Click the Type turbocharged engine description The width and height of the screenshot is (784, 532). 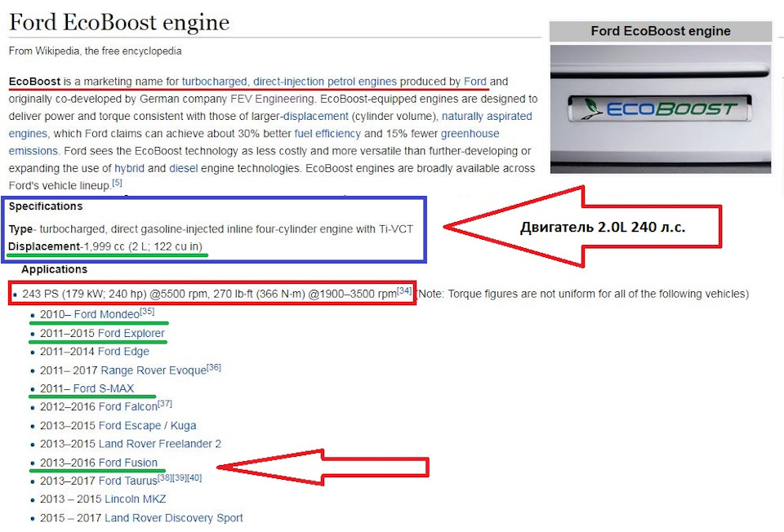[x=211, y=229]
